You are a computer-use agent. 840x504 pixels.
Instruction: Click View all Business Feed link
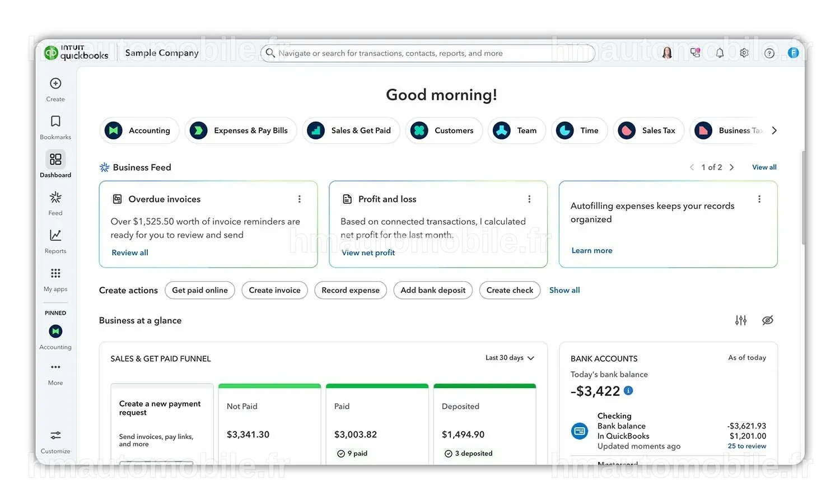point(764,167)
